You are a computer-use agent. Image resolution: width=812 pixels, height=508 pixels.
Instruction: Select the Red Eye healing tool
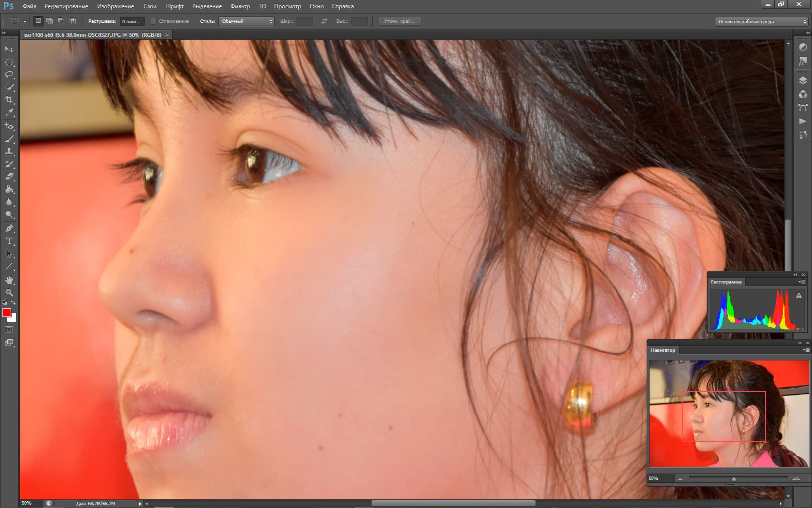[x=9, y=126]
